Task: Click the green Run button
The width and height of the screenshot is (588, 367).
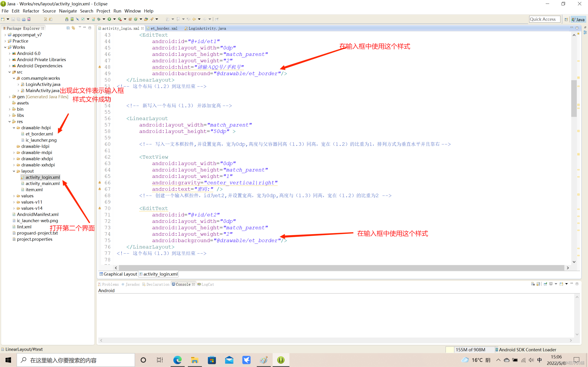Action: pyautogui.click(x=109, y=19)
